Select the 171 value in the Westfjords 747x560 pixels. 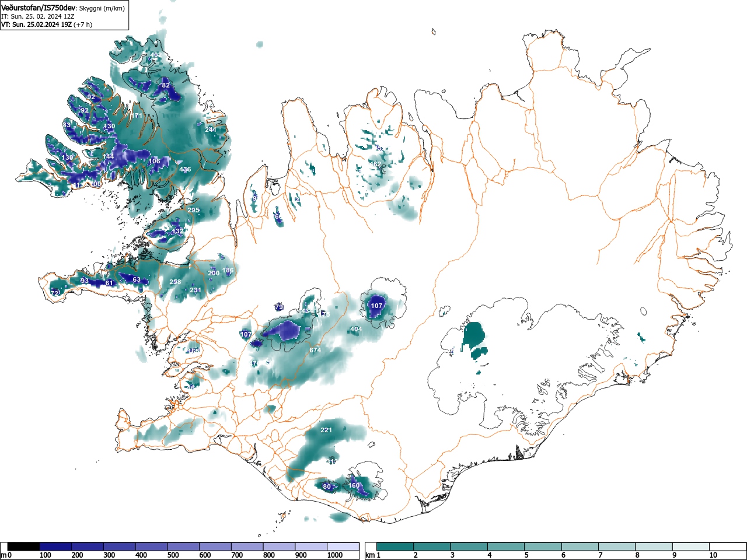click(x=137, y=116)
